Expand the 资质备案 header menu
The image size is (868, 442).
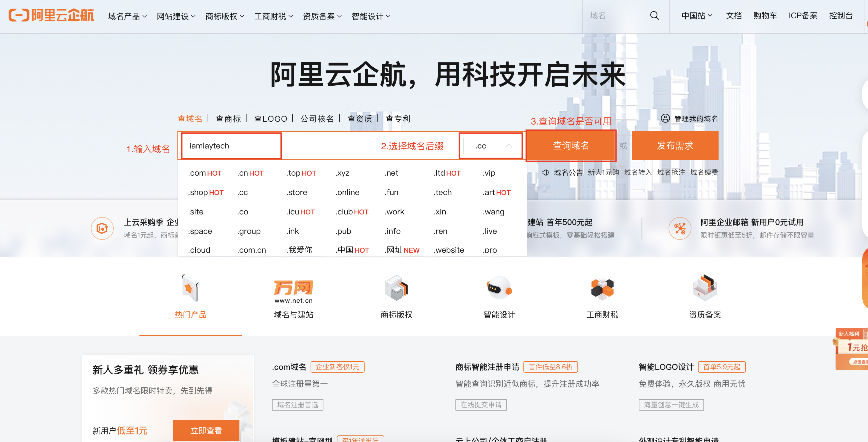[322, 16]
